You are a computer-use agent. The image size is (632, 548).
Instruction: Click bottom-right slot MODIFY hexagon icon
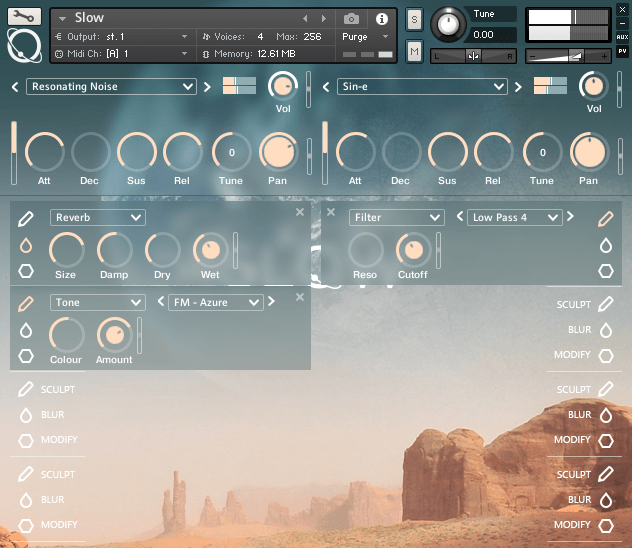click(606, 525)
